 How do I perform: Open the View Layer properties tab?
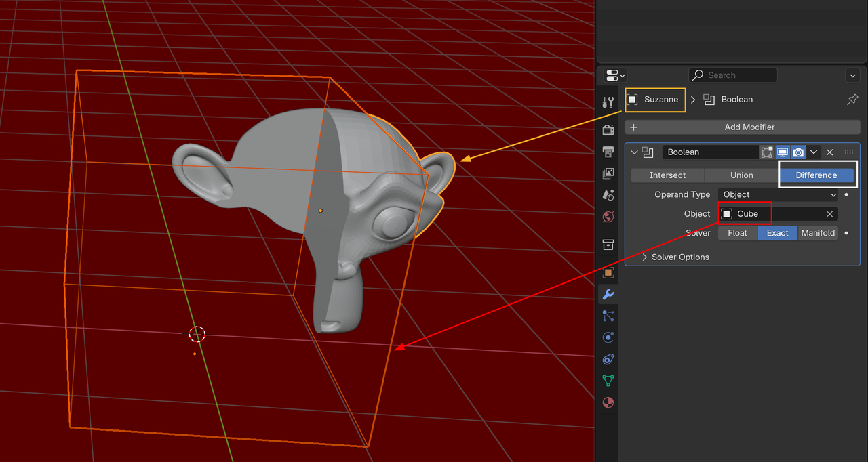coord(608,173)
